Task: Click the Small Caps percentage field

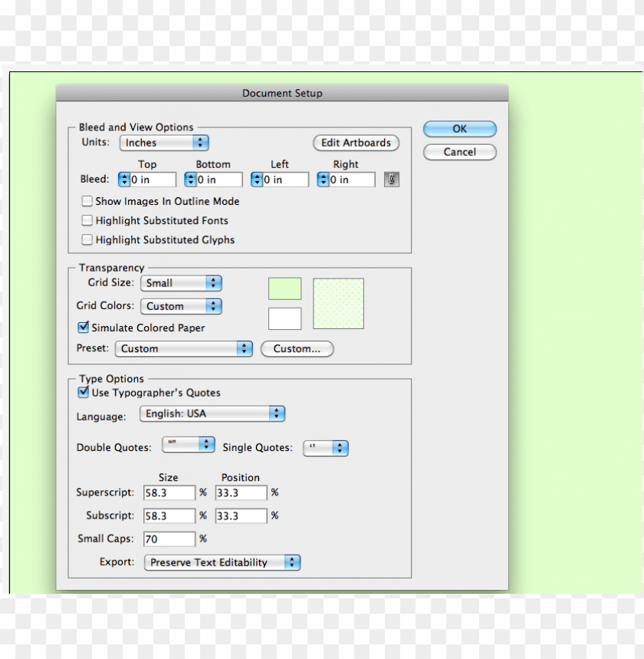Action: tap(169, 539)
